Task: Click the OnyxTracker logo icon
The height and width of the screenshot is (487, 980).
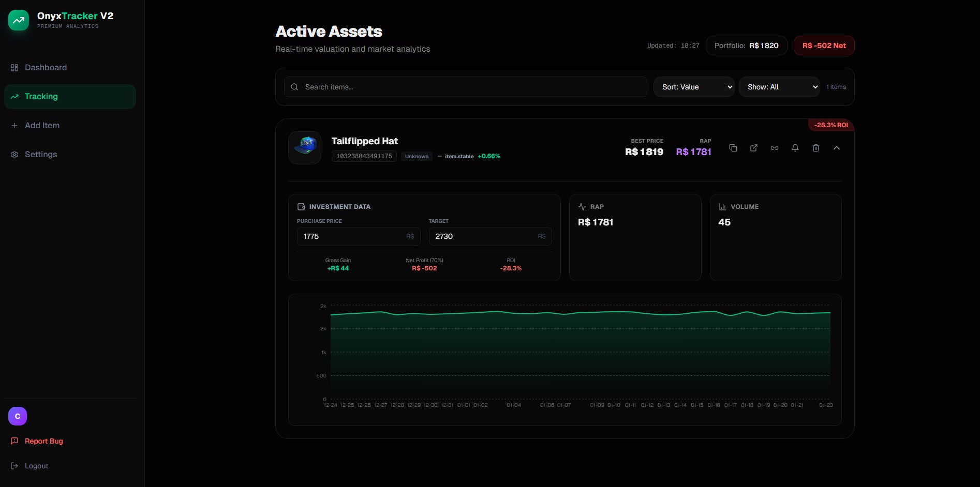Action: [18, 20]
